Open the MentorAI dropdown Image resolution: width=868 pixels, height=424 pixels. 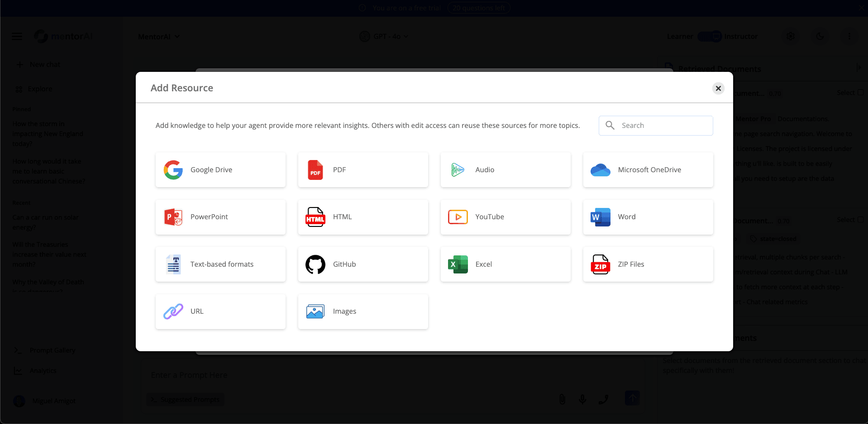click(159, 36)
